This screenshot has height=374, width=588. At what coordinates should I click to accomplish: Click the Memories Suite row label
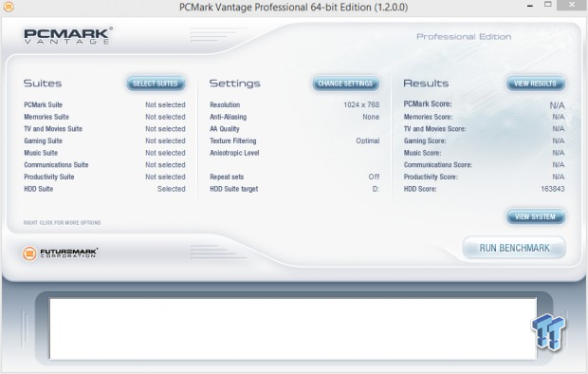coord(46,117)
